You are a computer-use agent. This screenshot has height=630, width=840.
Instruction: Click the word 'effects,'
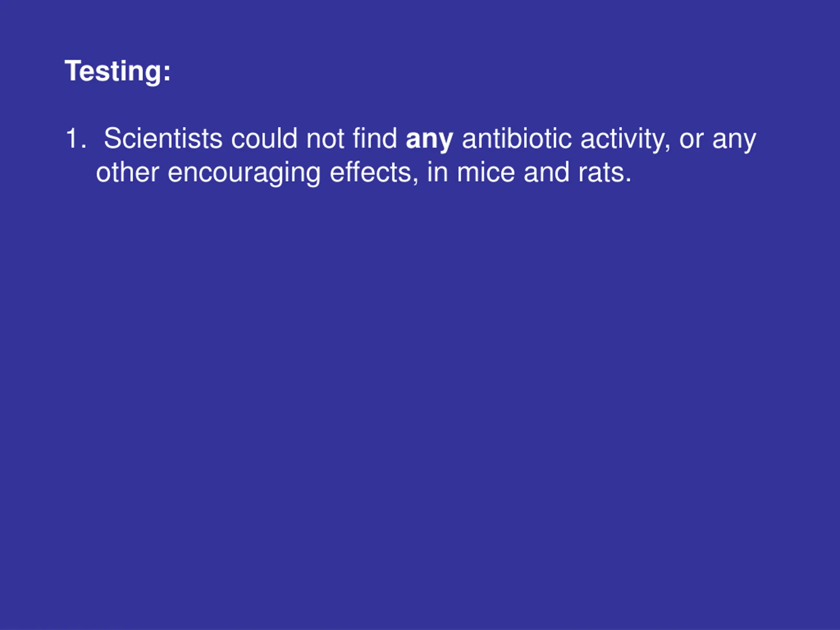pyautogui.click(x=374, y=172)
